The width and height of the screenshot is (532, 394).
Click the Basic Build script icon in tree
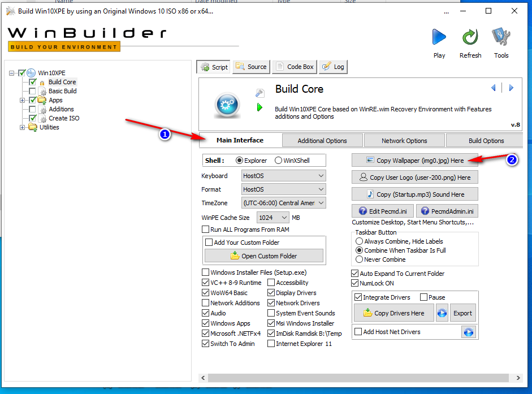(43, 91)
